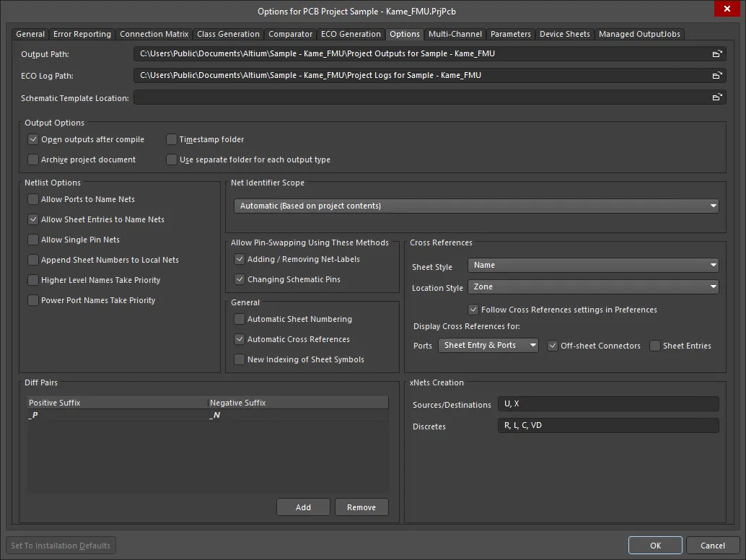Browse for Output Path folder icon
This screenshot has height=560, width=746.
click(717, 54)
